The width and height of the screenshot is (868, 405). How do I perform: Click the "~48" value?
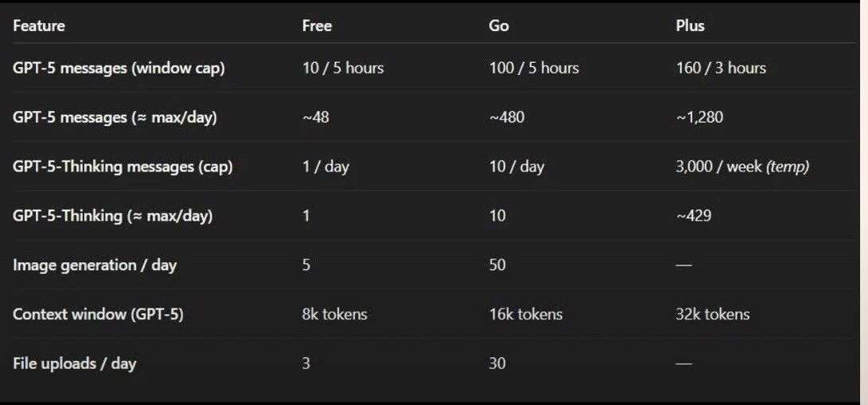click(315, 117)
